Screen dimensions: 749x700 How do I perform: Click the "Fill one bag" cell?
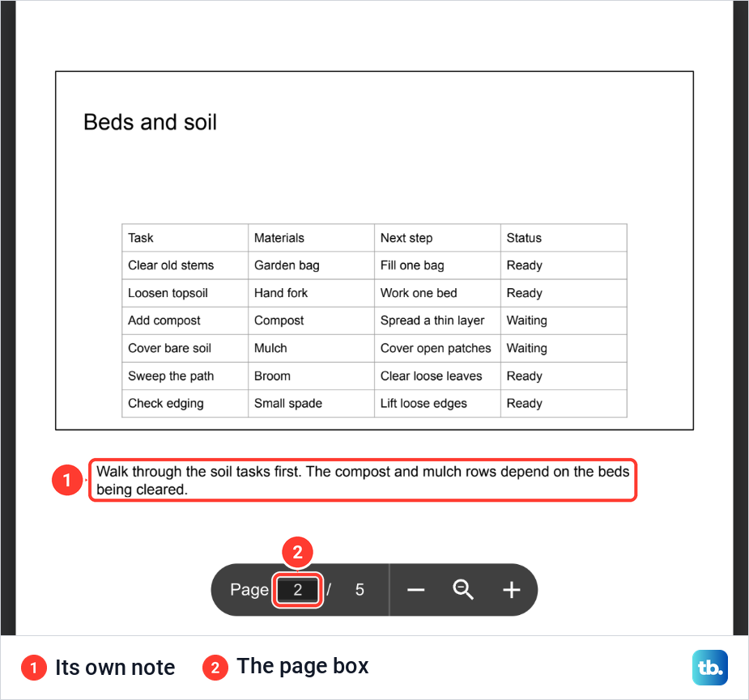pyautogui.click(x=437, y=265)
